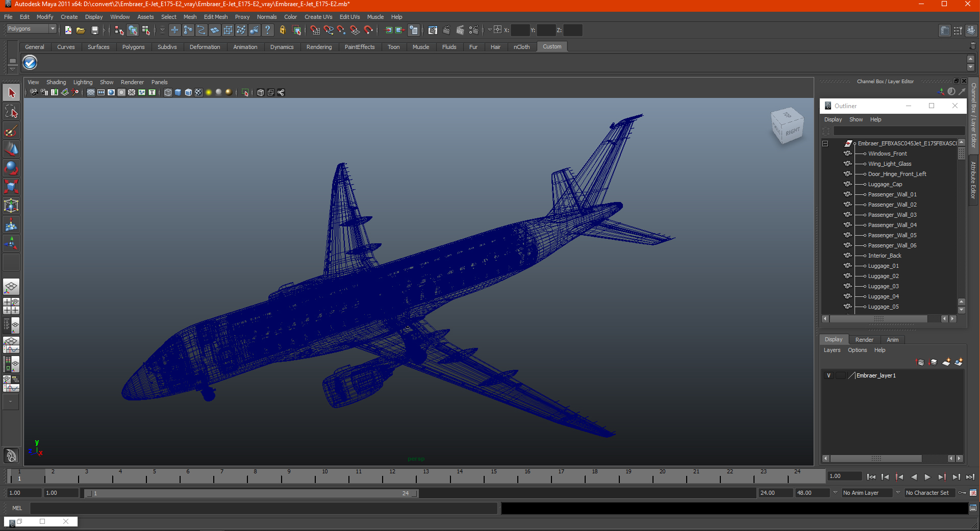The image size is (980, 531).
Task: Click Create layer and assign selected icon
Action: click(x=959, y=362)
